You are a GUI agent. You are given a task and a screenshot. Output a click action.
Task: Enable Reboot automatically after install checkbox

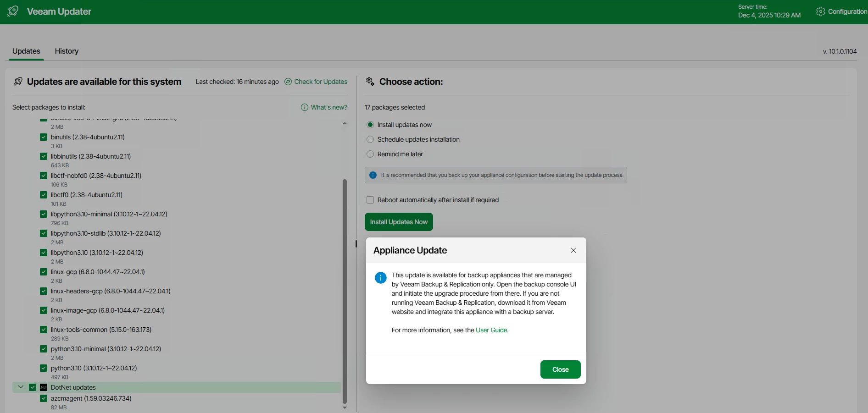click(370, 200)
